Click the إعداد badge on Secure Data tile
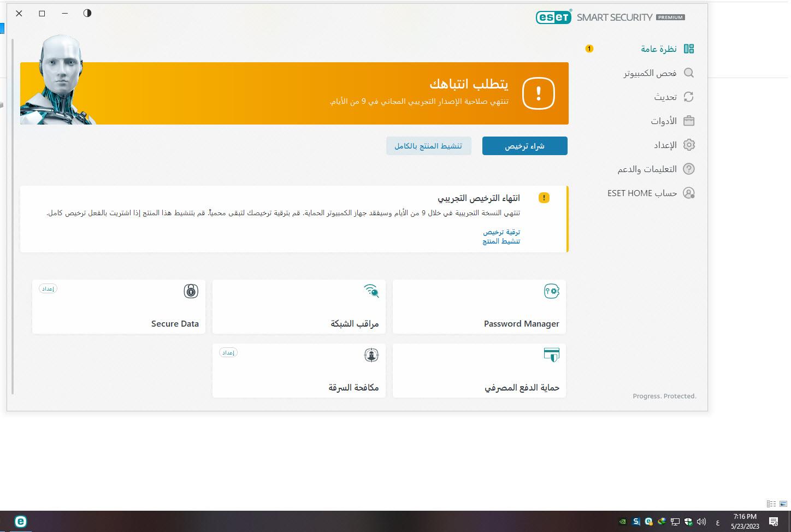Image resolution: width=791 pixels, height=532 pixels. pyautogui.click(x=48, y=288)
